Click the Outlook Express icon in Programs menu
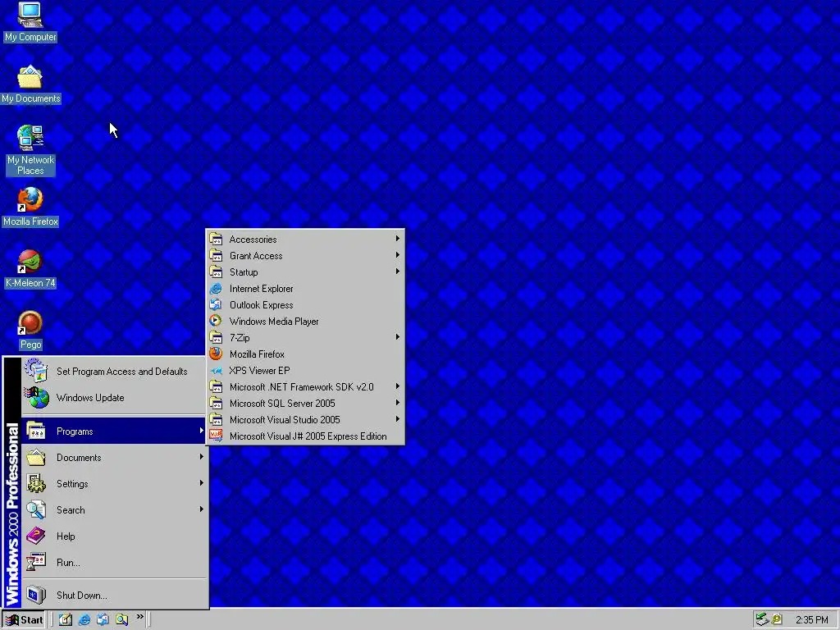 pyautogui.click(x=216, y=305)
